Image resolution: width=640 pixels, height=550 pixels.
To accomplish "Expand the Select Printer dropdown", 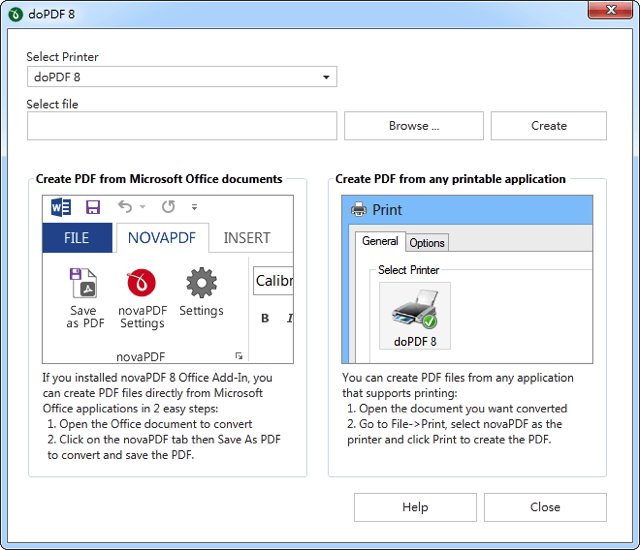I will [x=326, y=77].
